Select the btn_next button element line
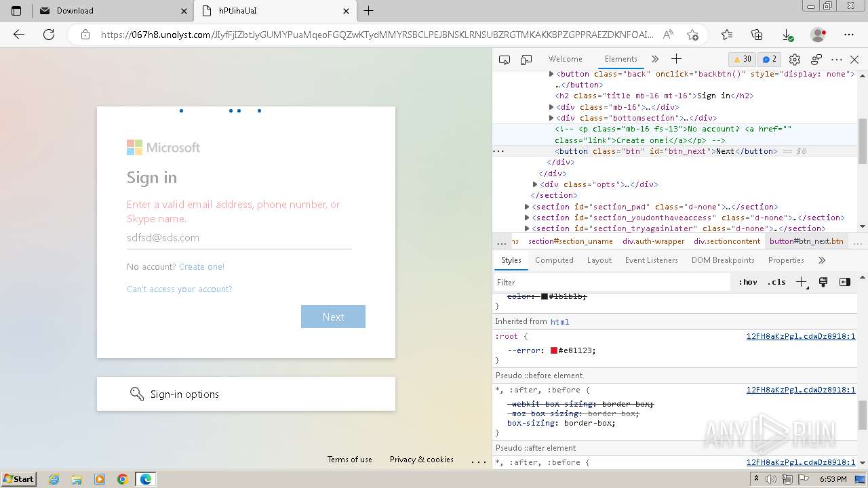This screenshot has height=488, width=868. click(x=667, y=151)
